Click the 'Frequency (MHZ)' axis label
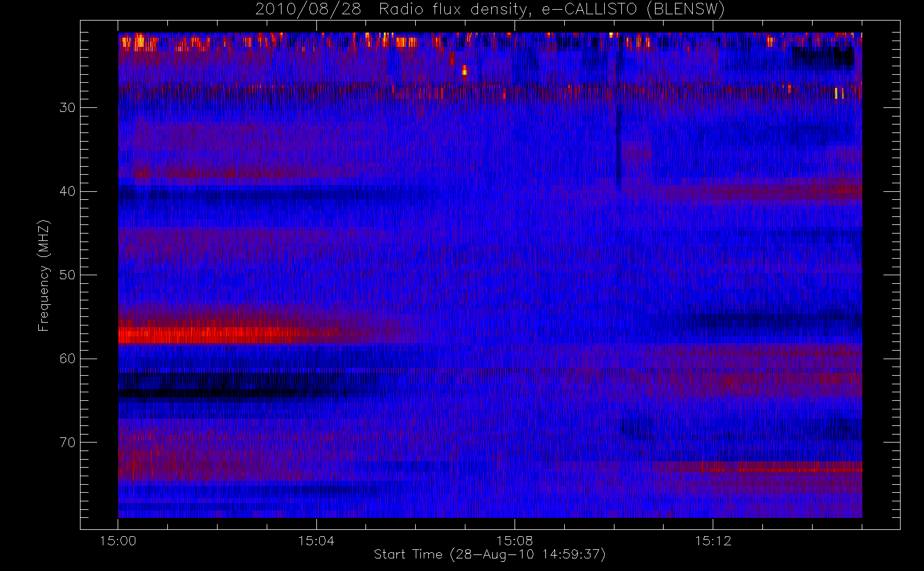 point(43,275)
